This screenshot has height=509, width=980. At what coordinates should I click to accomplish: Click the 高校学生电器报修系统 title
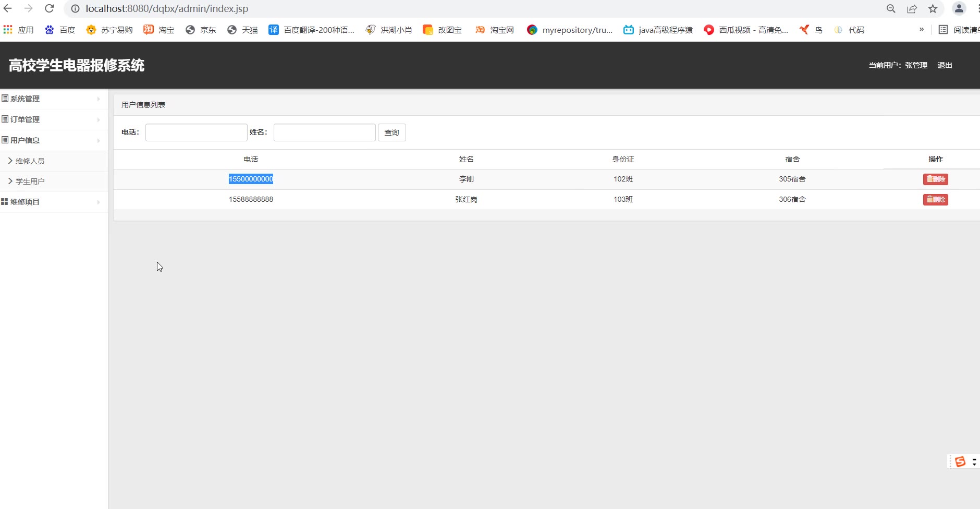(x=77, y=65)
